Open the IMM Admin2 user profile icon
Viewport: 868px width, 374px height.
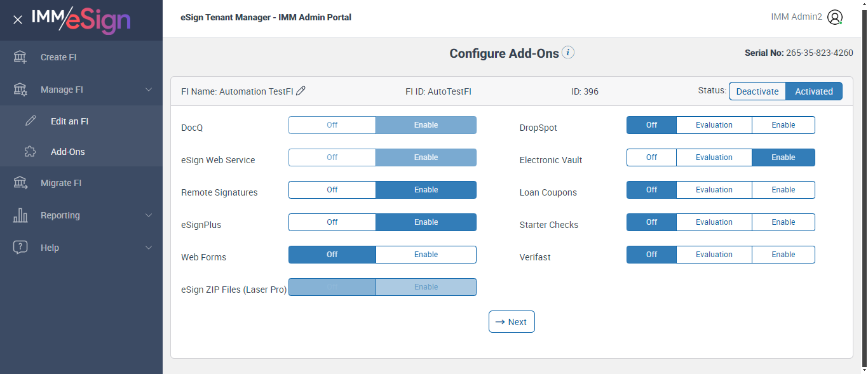click(835, 17)
